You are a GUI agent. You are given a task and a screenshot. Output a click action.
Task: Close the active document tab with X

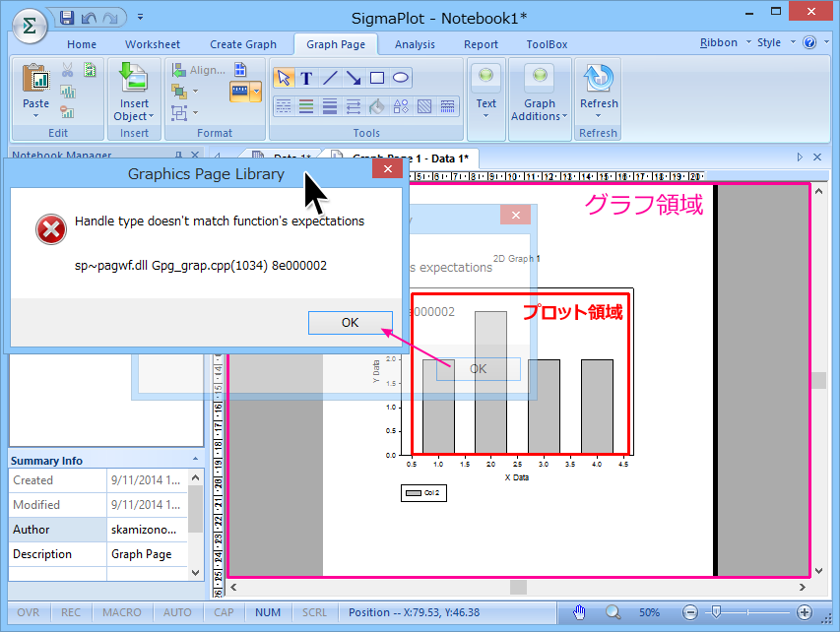click(817, 157)
